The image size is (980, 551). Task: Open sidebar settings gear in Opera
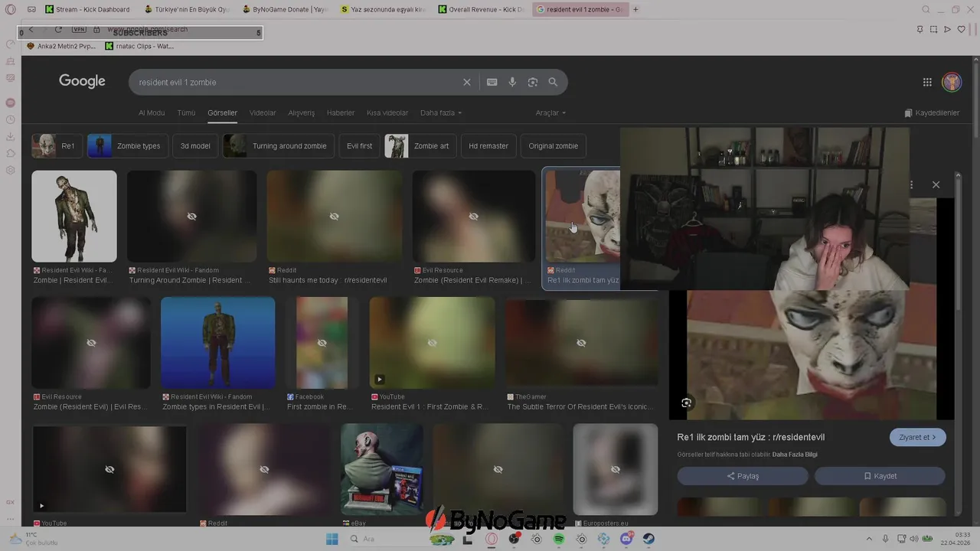(11, 170)
